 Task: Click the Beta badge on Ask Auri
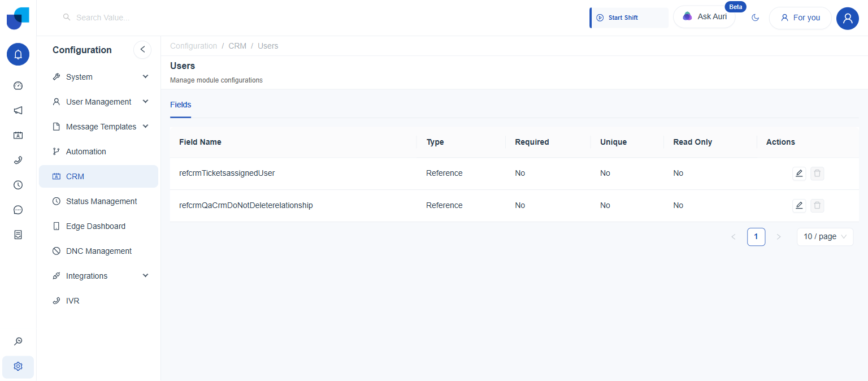(736, 7)
